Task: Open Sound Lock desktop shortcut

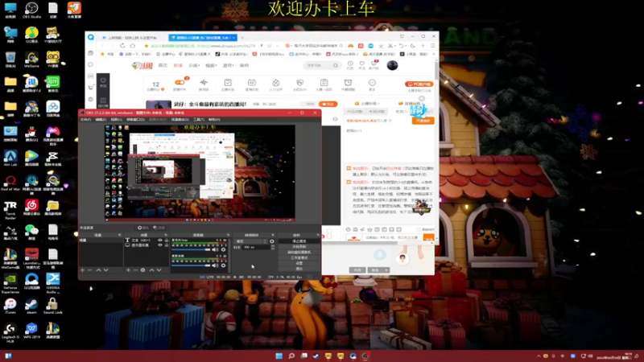Action: pos(52,306)
